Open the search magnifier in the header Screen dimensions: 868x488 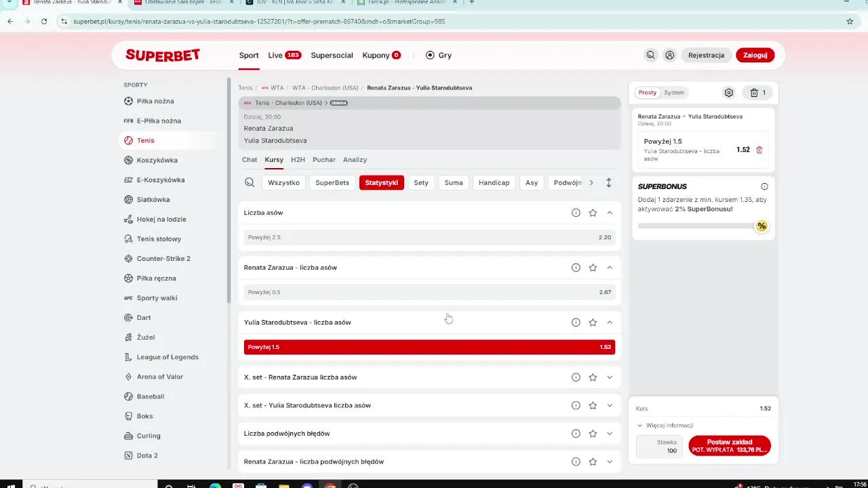tap(650, 55)
